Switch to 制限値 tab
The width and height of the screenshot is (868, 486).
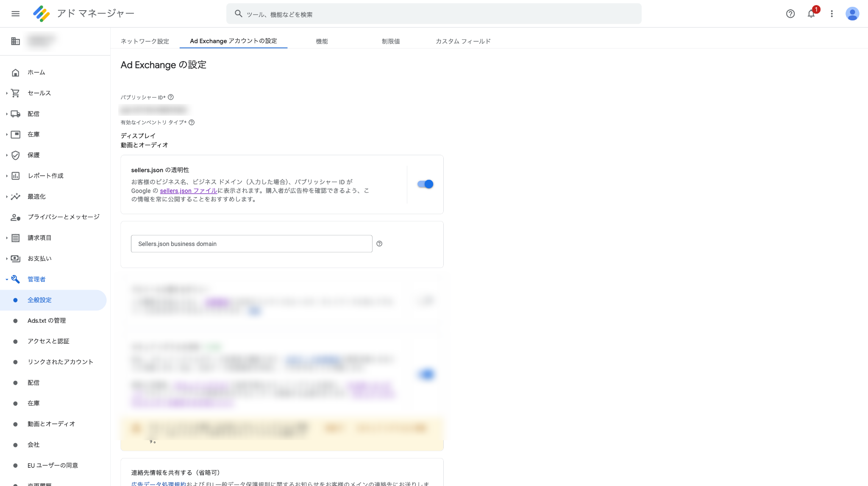point(391,41)
